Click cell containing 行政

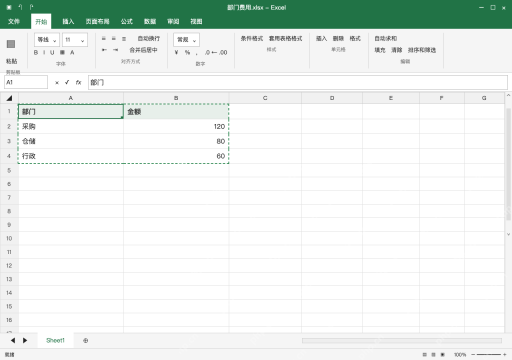(x=71, y=156)
